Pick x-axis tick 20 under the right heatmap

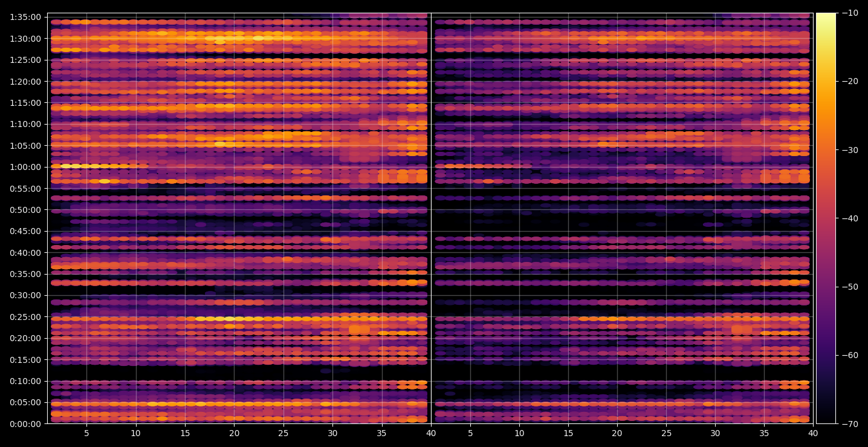tap(617, 434)
